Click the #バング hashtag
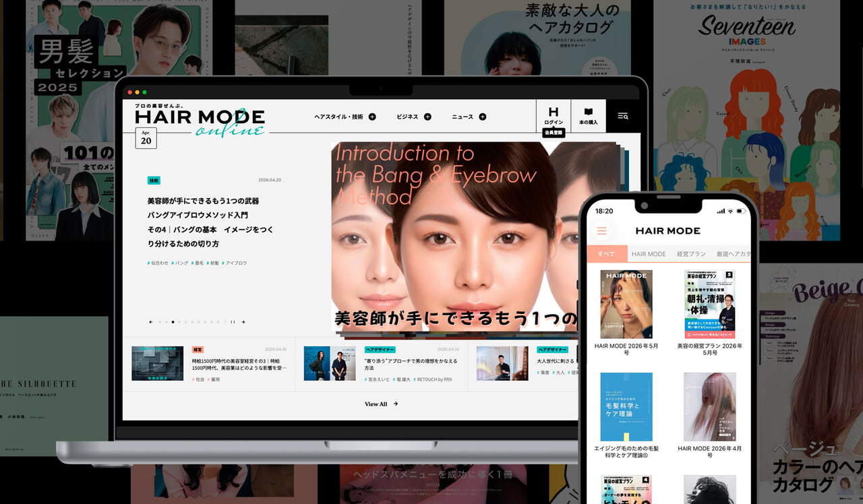The height and width of the screenshot is (504, 863). point(180,263)
